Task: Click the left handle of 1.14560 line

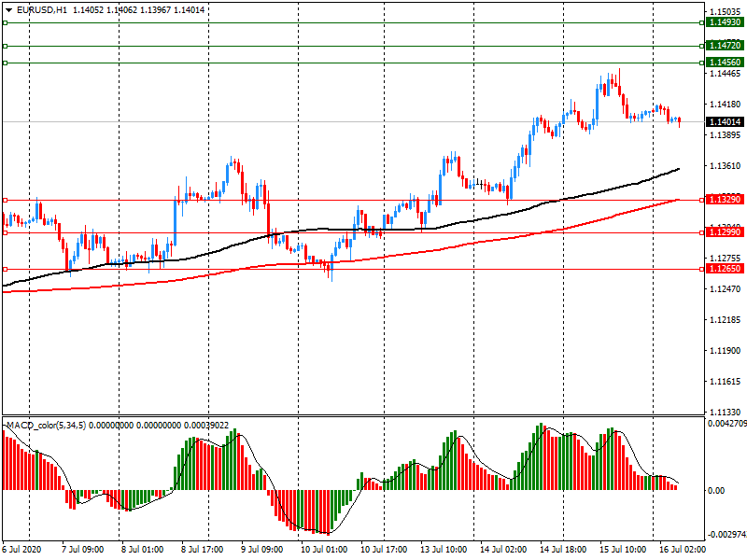Action: 5,63
